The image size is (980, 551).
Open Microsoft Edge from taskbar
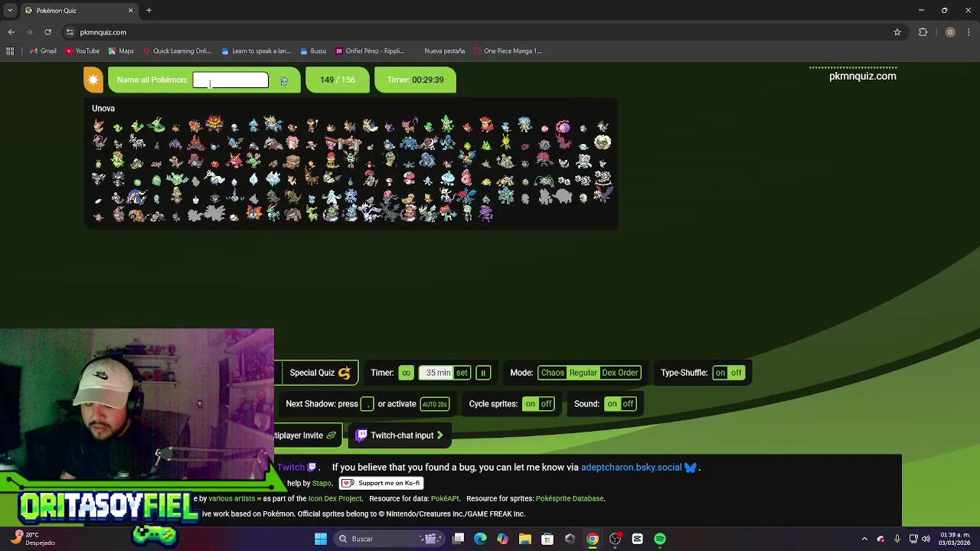pyautogui.click(x=480, y=539)
